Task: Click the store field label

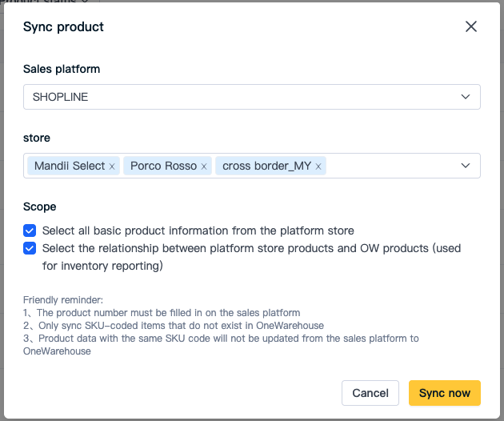Action: pyautogui.click(x=37, y=138)
